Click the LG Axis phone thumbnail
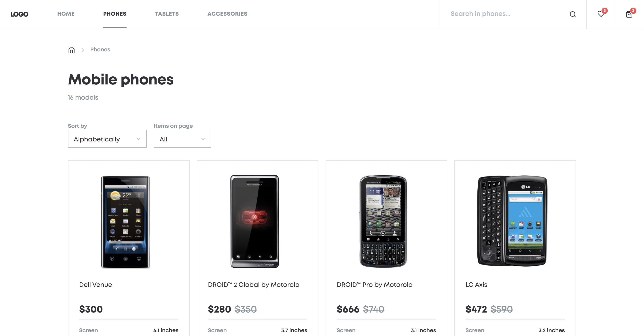This screenshot has height=336, width=644. 512,221
